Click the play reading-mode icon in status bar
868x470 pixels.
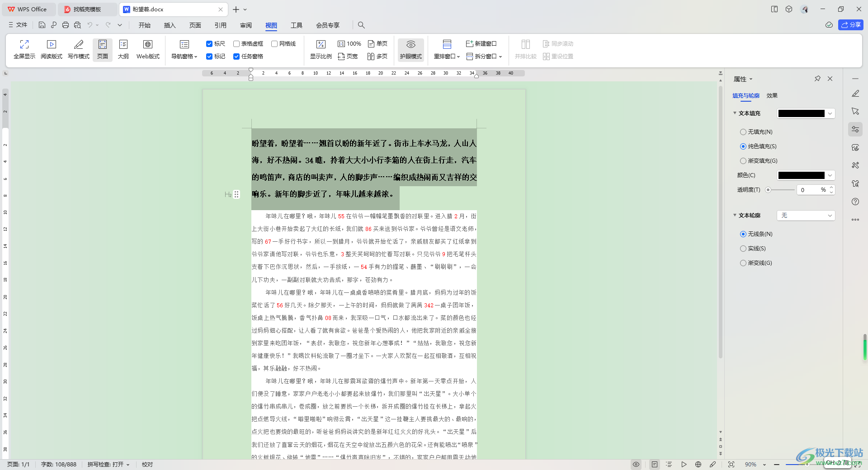(684, 465)
